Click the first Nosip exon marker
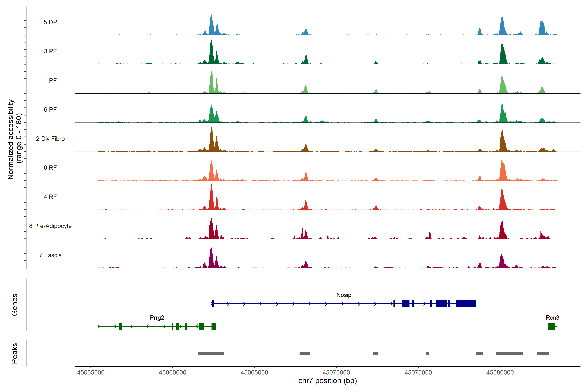The height and width of the screenshot is (392, 588). [213, 303]
